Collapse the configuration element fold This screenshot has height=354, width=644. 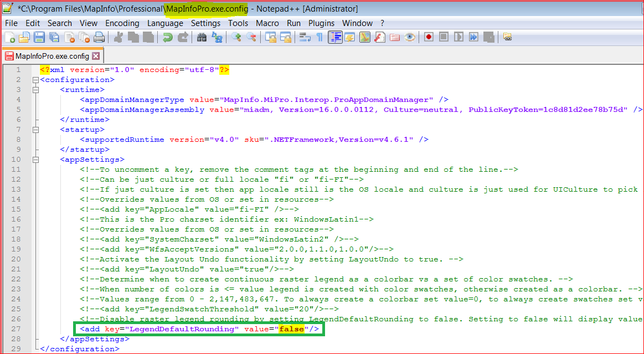[x=35, y=79]
